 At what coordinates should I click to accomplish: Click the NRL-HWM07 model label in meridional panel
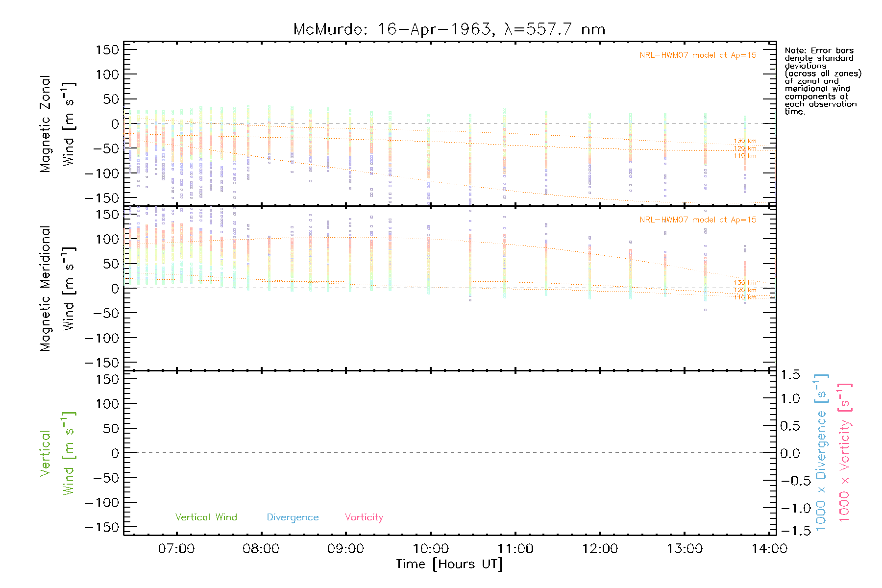pos(698,220)
